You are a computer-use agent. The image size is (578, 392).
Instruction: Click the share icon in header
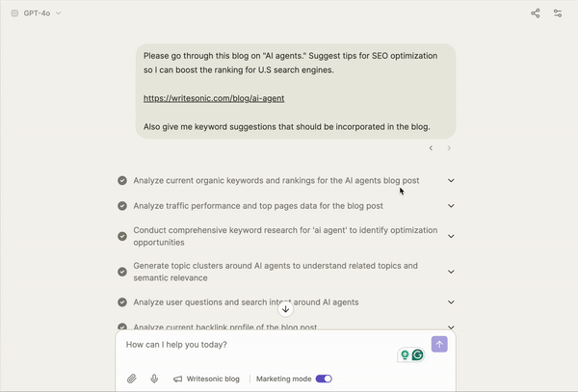click(536, 13)
